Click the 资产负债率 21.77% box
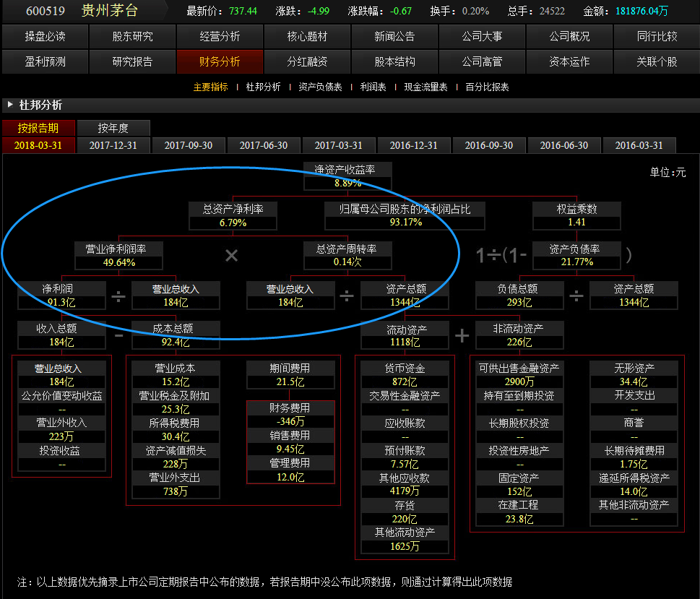700x599 pixels. point(576,256)
